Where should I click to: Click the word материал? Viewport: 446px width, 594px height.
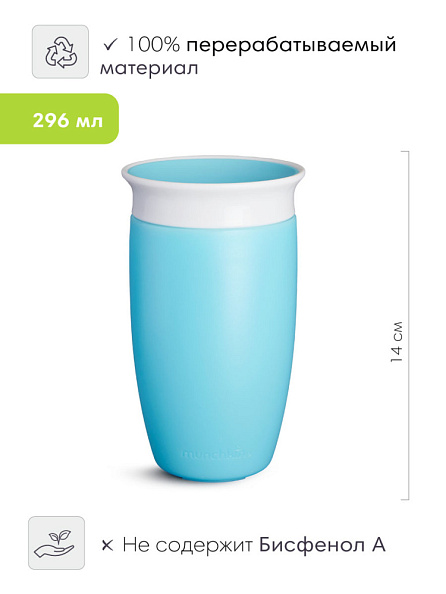coord(149,69)
